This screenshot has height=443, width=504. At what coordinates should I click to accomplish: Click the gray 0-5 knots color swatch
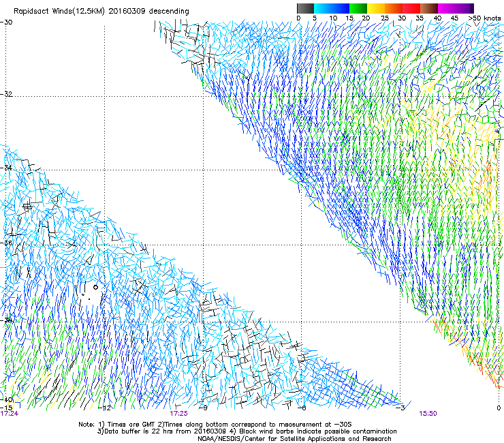pyautogui.click(x=305, y=8)
